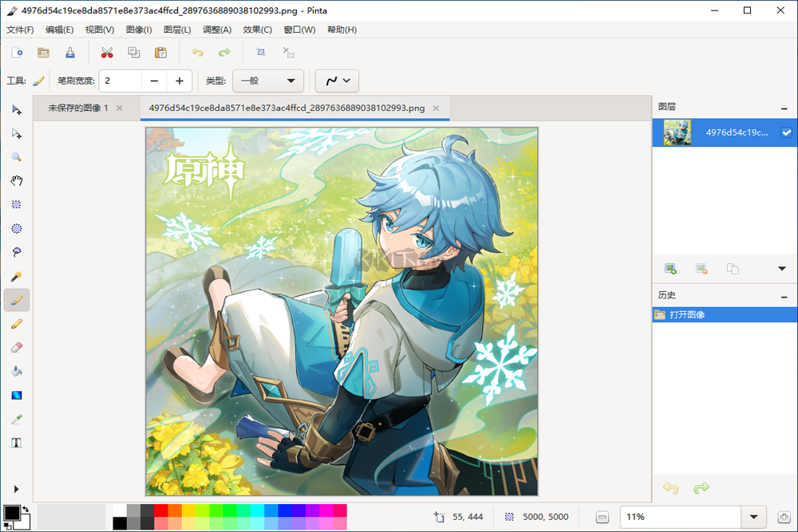This screenshot has height=532, width=798.
Task: Switch to 未保存的图像 1 tab
Action: point(78,108)
